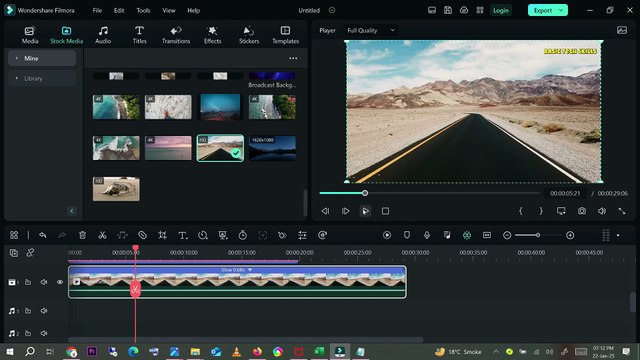Open the scopes icon in the player header
The image size is (640, 360).
click(622, 30)
